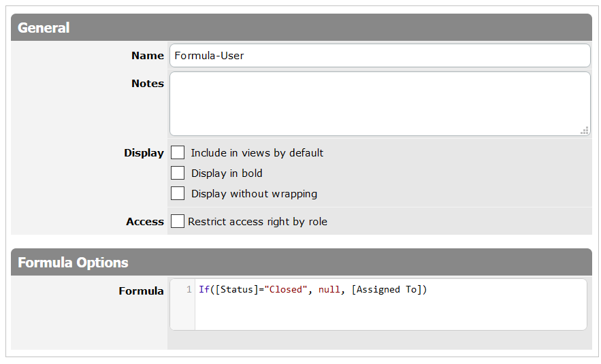Screen dimensions: 601x364
Task: Click the 'Display without wrapping' label text
Action: [254, 193]
